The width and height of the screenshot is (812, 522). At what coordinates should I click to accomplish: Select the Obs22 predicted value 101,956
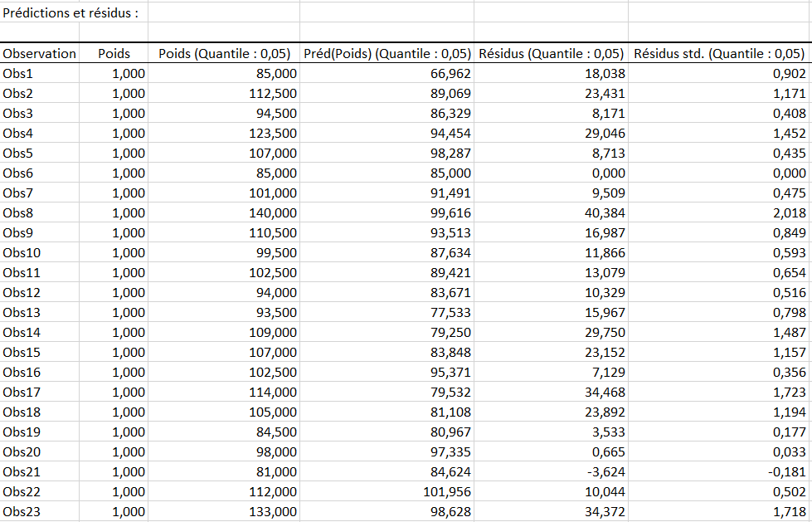[x=444, y=491]
